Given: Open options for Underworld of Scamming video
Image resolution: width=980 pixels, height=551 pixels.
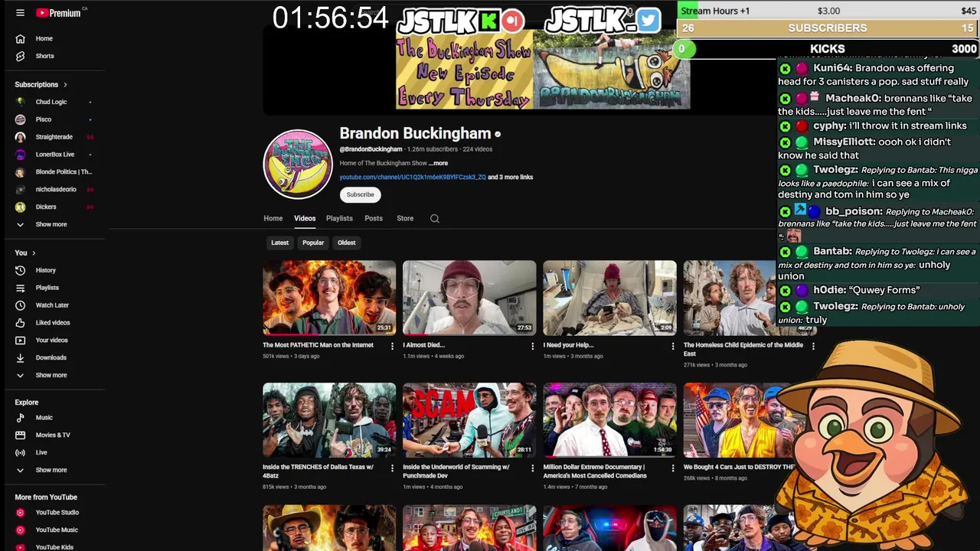Looking at the screenshot, I should pos(532,468).
